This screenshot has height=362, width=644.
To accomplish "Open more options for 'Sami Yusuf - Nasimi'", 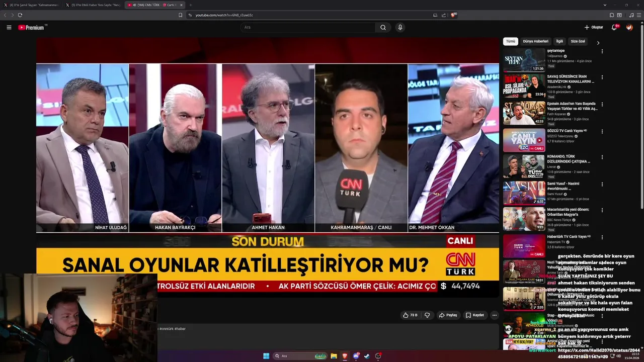I will (602, 184).
